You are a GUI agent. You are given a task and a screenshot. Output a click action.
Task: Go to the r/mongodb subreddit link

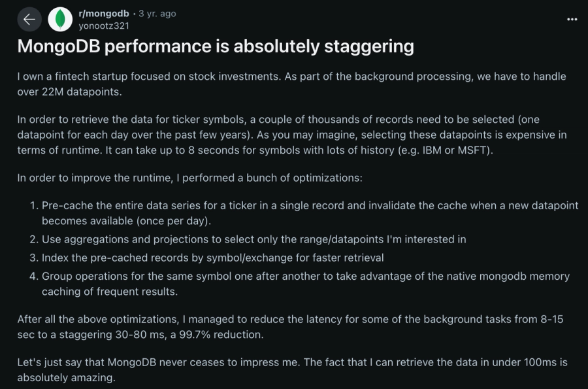[103, 14]
